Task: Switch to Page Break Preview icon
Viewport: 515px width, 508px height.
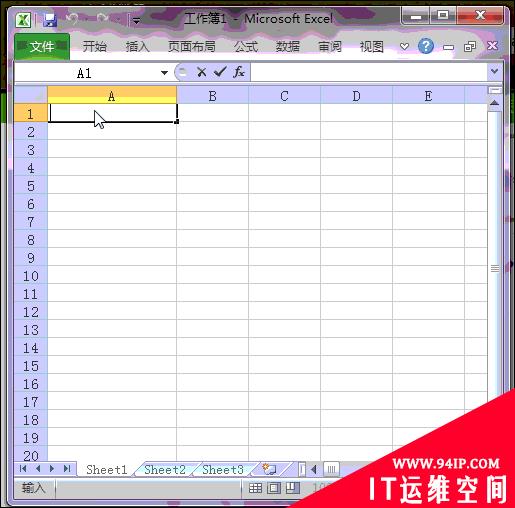Action: pos(292,488)
